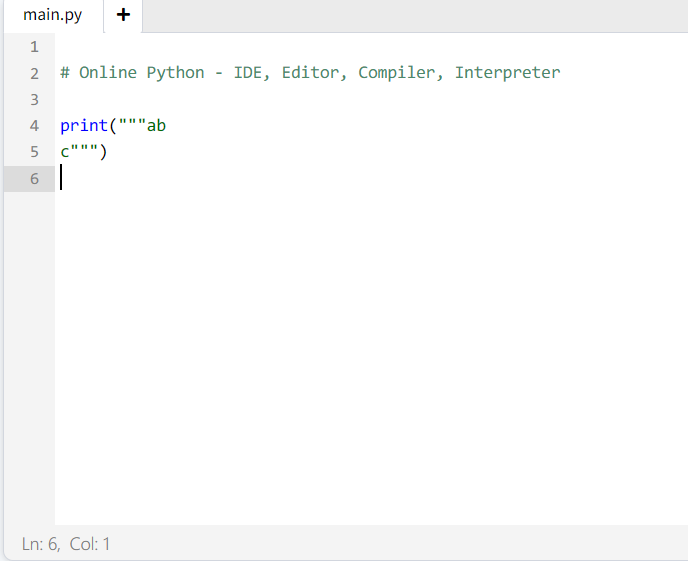Select line number 2 in the gutter
Viewport: 688px width, 561px height.
[34, 73]
